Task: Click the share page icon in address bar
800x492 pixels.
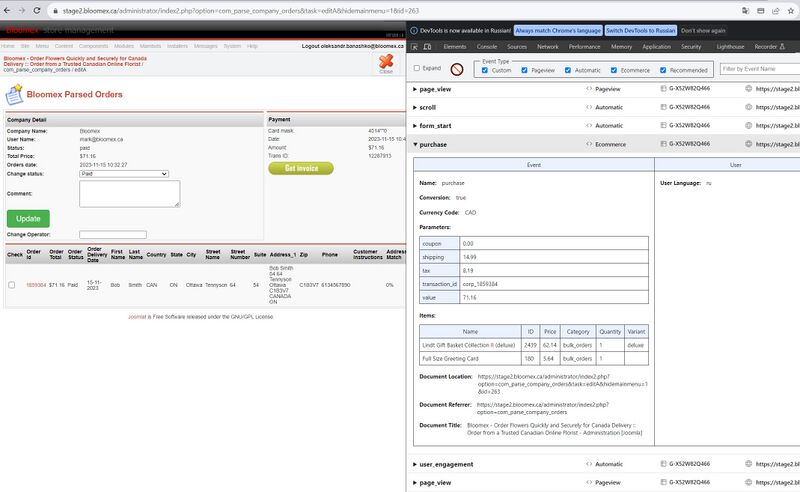Action: click(776, 11)
